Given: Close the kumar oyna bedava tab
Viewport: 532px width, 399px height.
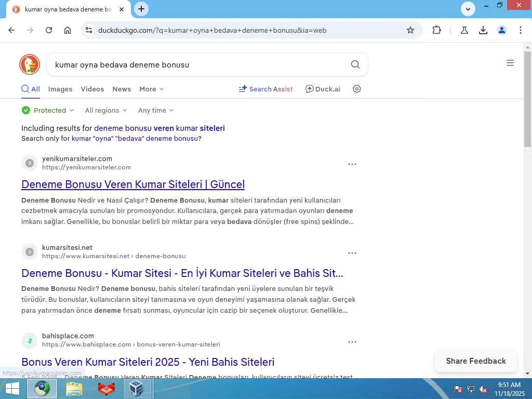Looking at the screenshot, I should pyautogui.click(x=122, y=9).
